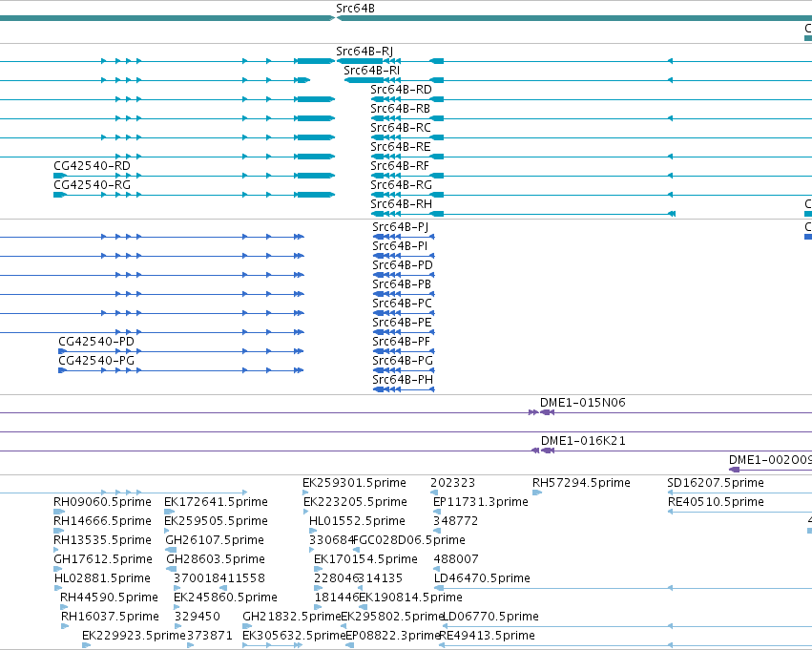The image size is (812, 650).
Task: Click transcript label Src64B-RC
Action: click(x=401, y=128)
